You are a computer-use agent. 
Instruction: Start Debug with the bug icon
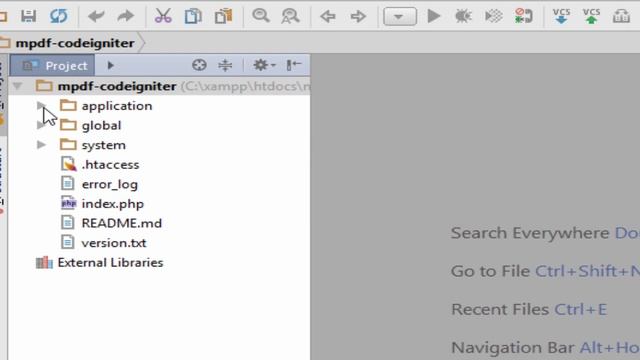[463, 16]
